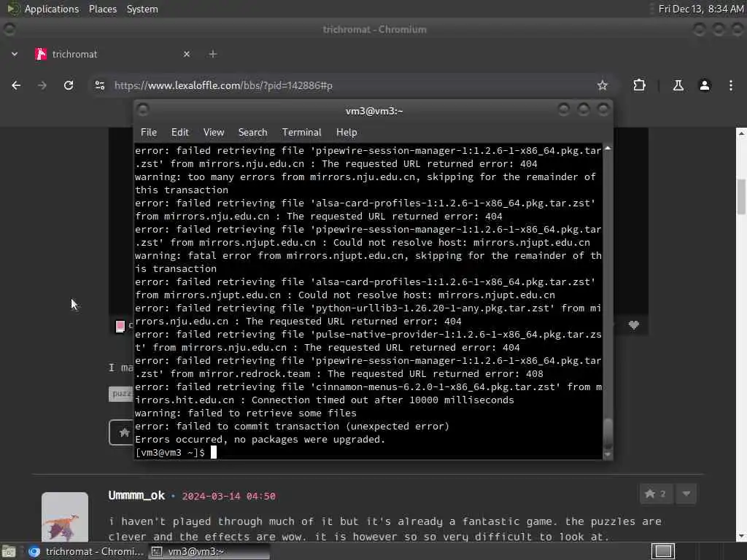This screenshot has height=560, width=747.
Task: Click the Chromium window menu button at left
Action: 9,29
